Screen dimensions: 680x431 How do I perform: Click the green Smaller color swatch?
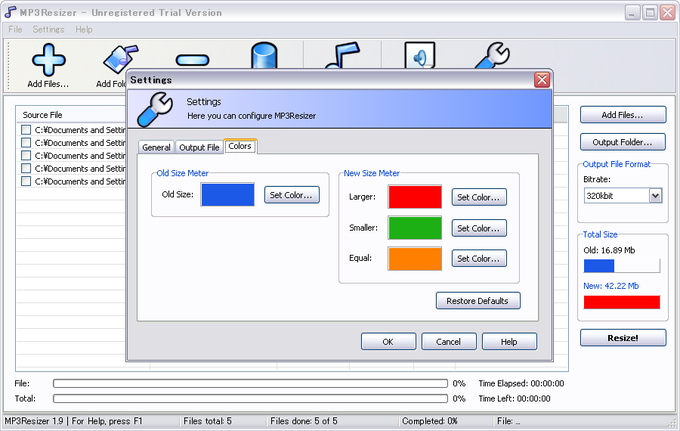tap(415, 228)
